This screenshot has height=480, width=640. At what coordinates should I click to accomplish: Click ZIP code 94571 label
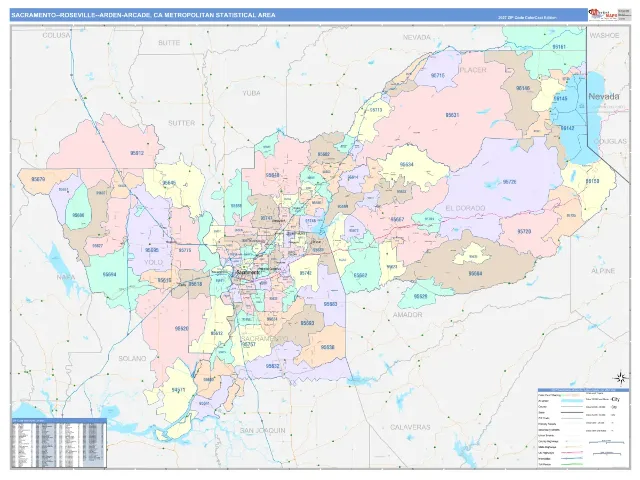tap(178, 390)
